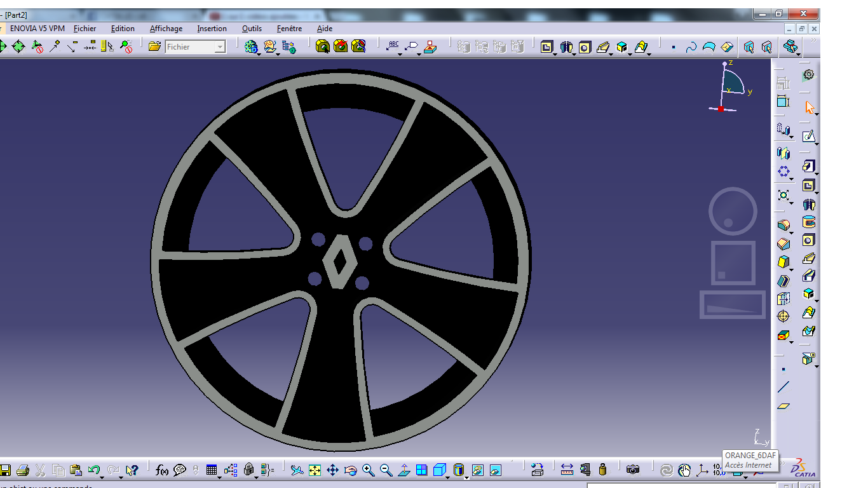This screenshot has width=868, height=488.
Task: Click the Isometric View cube icon
Action: [440, 470]
